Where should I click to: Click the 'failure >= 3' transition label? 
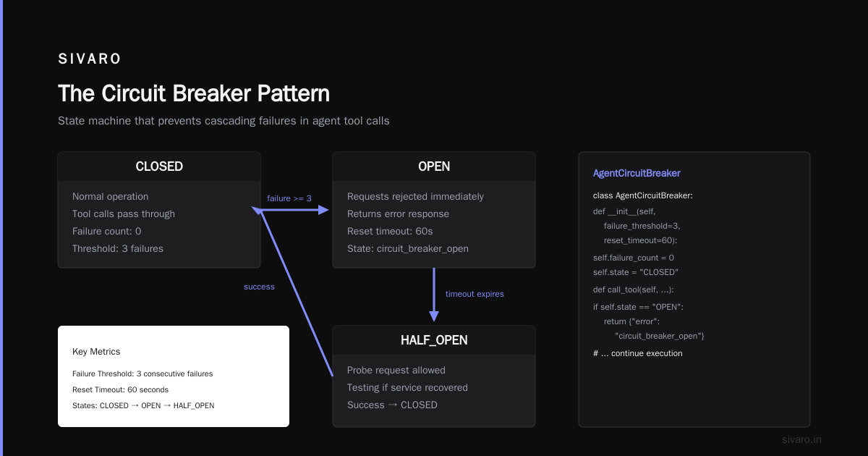(x=289, y=198)
